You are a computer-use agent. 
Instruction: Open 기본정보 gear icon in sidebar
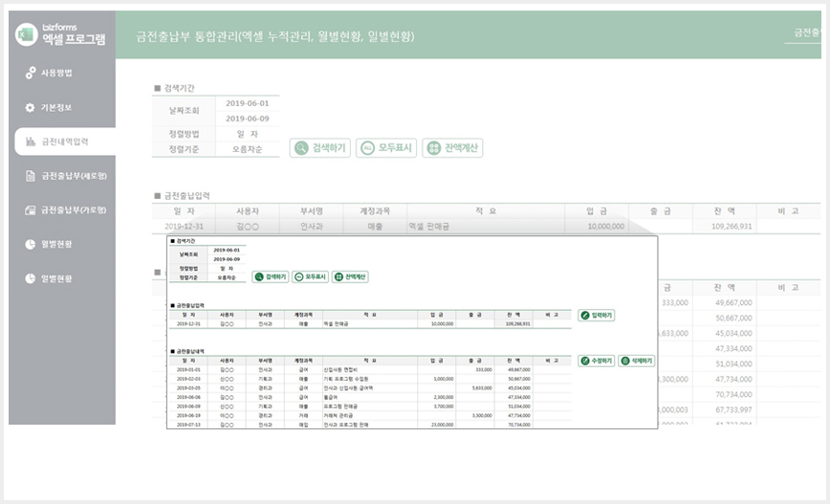(x=31, y=107)
